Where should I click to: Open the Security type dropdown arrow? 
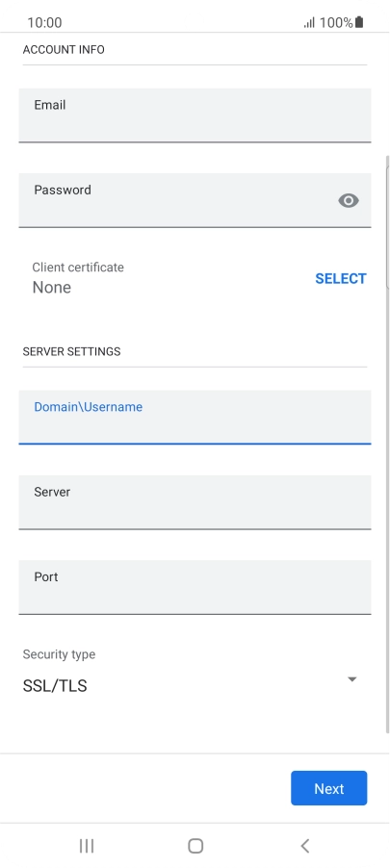pos(351,679)
